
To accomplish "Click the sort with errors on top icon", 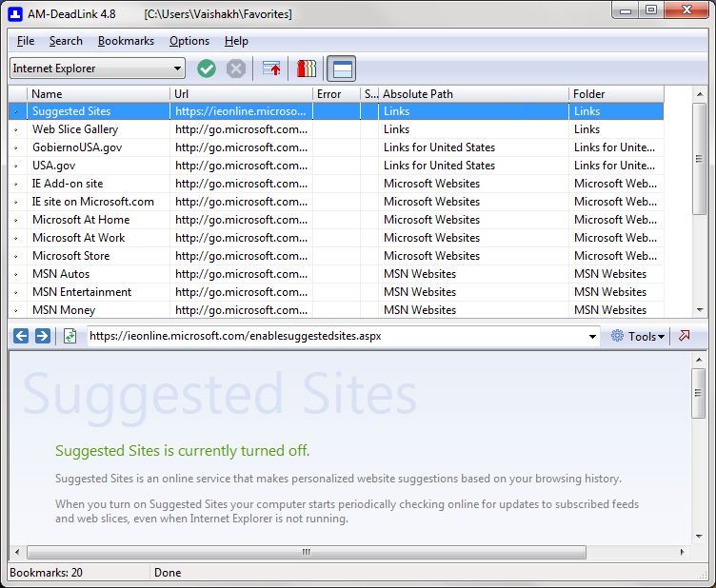I will (x=271, y=69).
